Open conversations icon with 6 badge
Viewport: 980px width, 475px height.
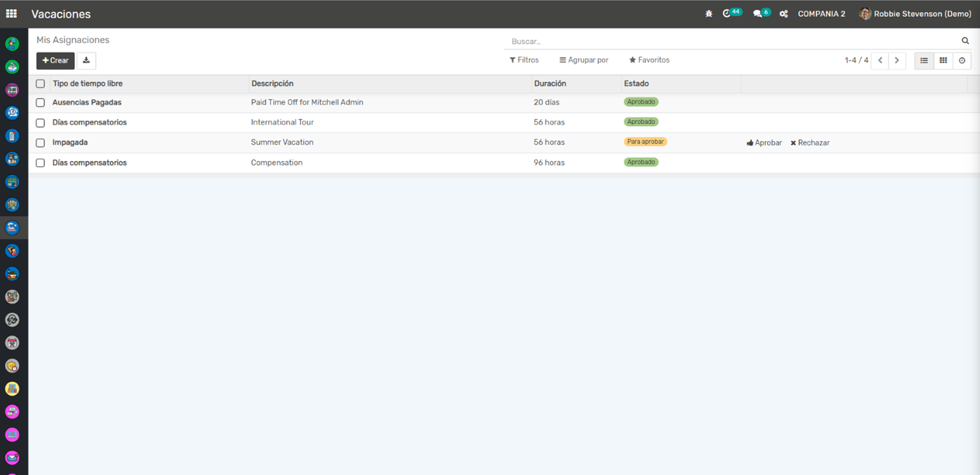758,14
